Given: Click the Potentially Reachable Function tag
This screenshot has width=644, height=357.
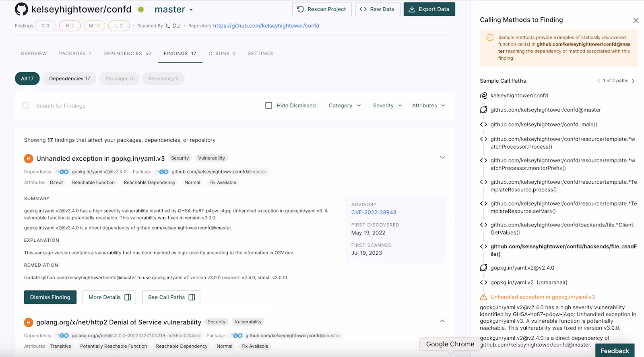Looking at the screenshot, I should point(114,346).
